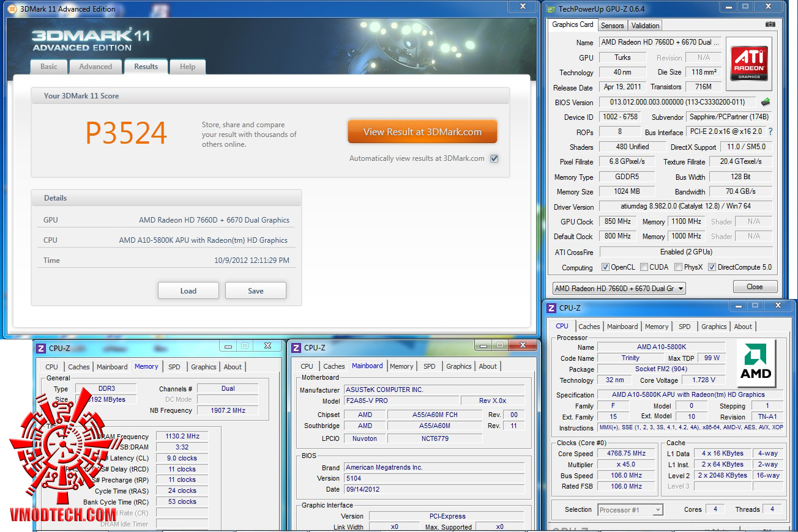Open CPU tab in CPU-Z Memory window
This screenshot has height=532, width=798.
52,367
